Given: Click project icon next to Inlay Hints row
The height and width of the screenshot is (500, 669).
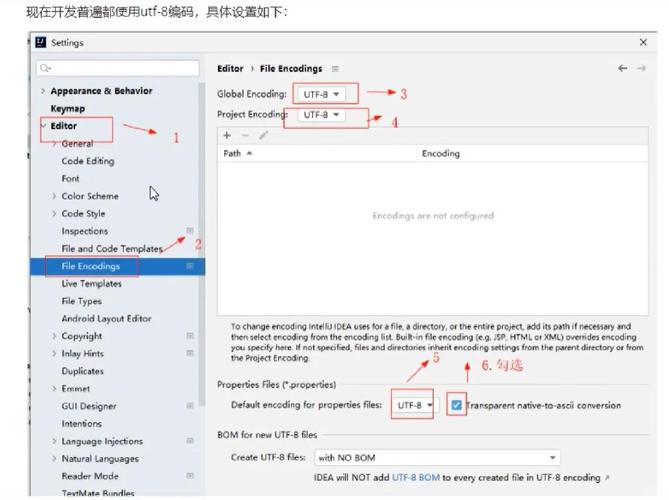Looking at the screenshot, I should (x=190, y=353).
